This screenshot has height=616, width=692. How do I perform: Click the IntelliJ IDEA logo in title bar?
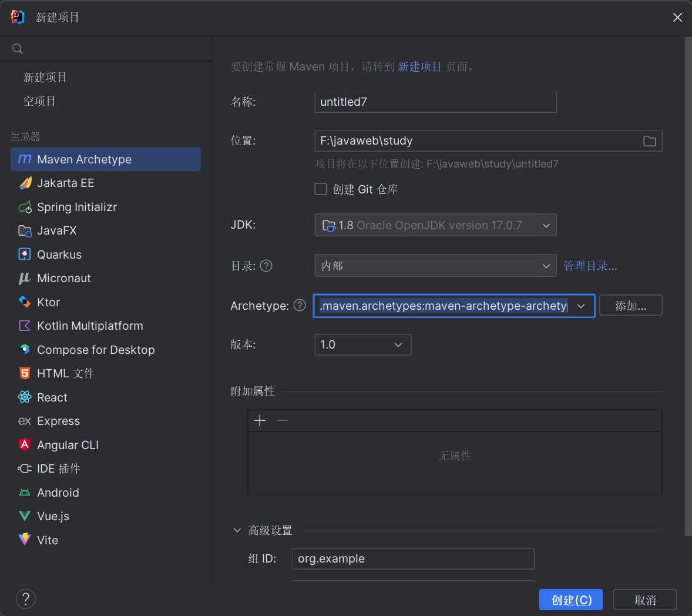pyautogui.click(x=18, y=17)
